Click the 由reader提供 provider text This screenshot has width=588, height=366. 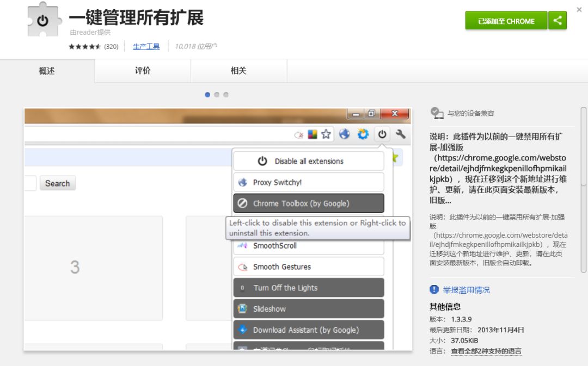click(90, 33)
